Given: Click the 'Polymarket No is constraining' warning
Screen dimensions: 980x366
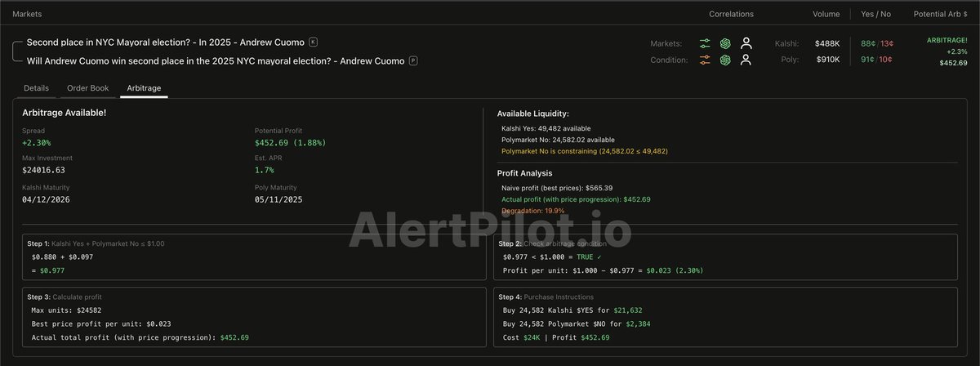Looking at the screenshot, I should tap(584, 151).
